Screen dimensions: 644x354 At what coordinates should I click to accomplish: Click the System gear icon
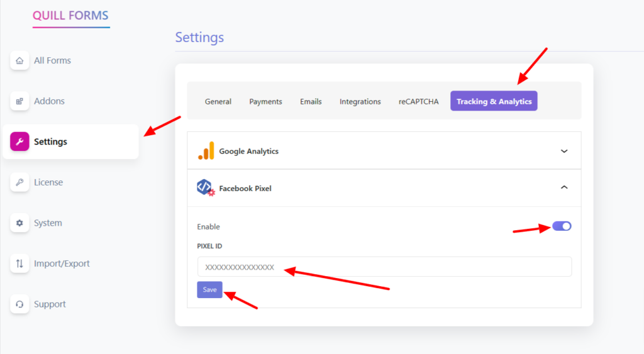point(19,223)
